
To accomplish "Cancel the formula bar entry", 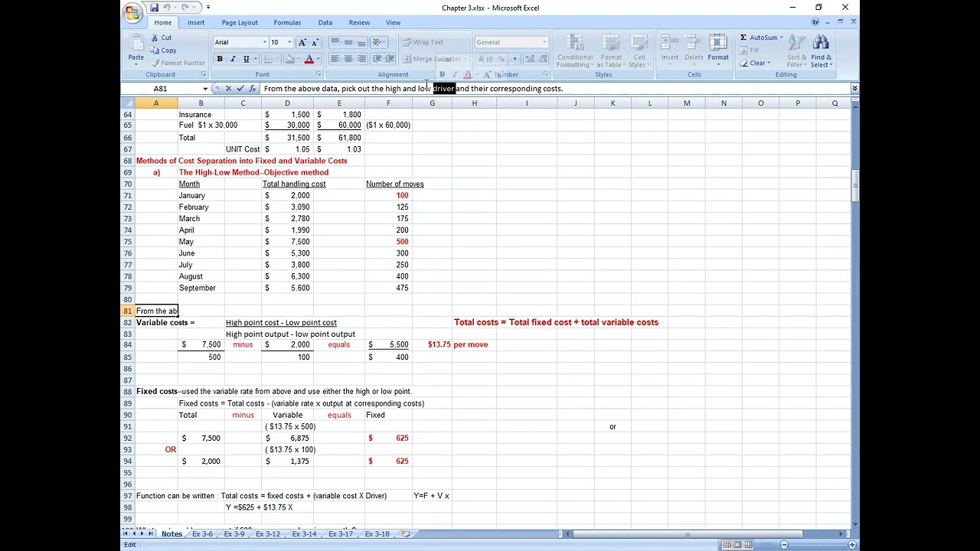I will [227, 89].
